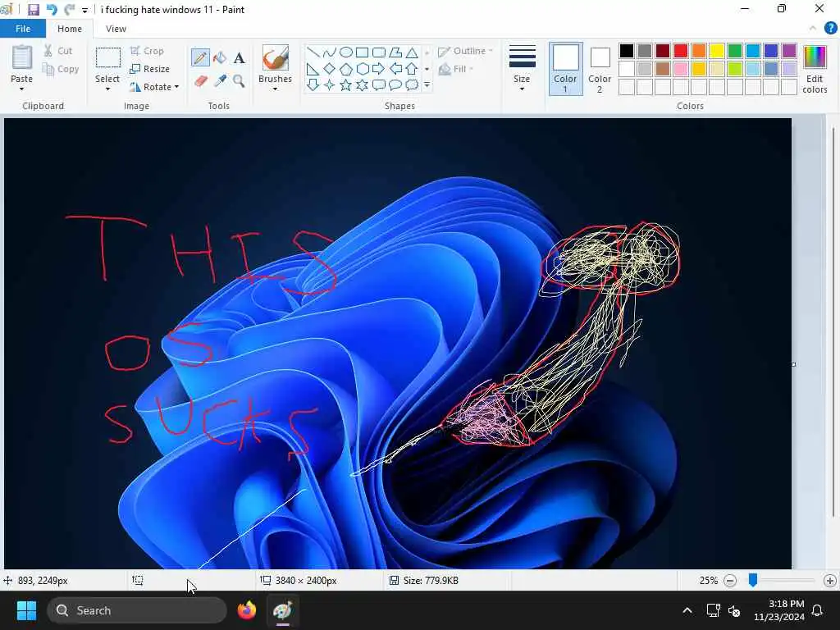Pick the purple color swatch
Viewport: 840px width, 630px height.
point(789,51)
